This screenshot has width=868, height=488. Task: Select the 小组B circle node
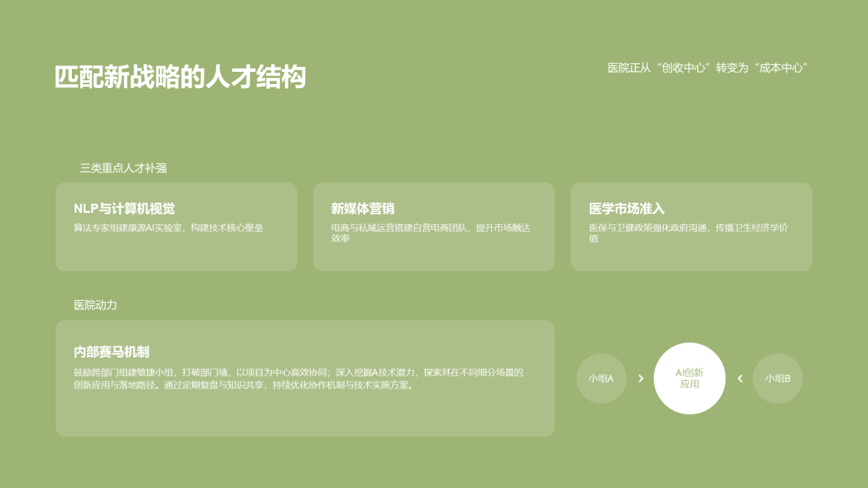pos(777,378)
